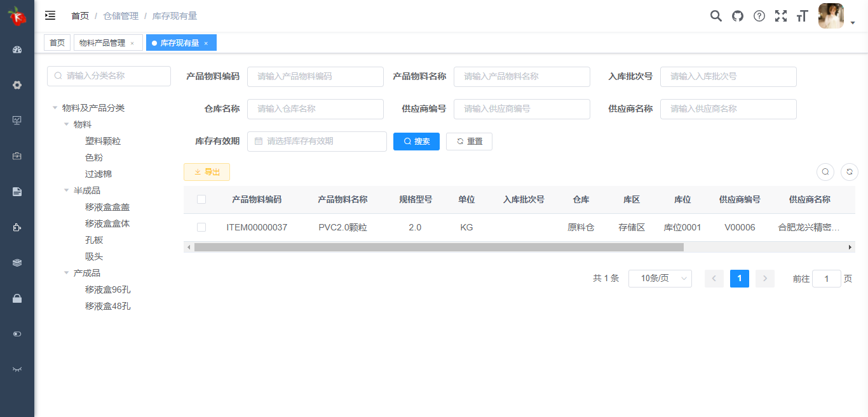This screenshot has width=868, height=417.
Task: Open the GitHub repository icon
Action: tap(737, 17)
